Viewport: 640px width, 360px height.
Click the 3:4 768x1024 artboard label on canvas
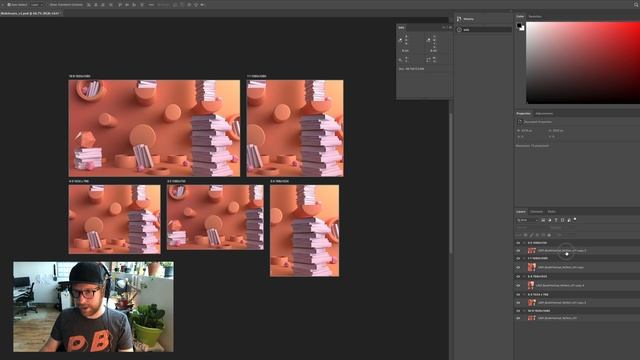[x=280, y=181]
